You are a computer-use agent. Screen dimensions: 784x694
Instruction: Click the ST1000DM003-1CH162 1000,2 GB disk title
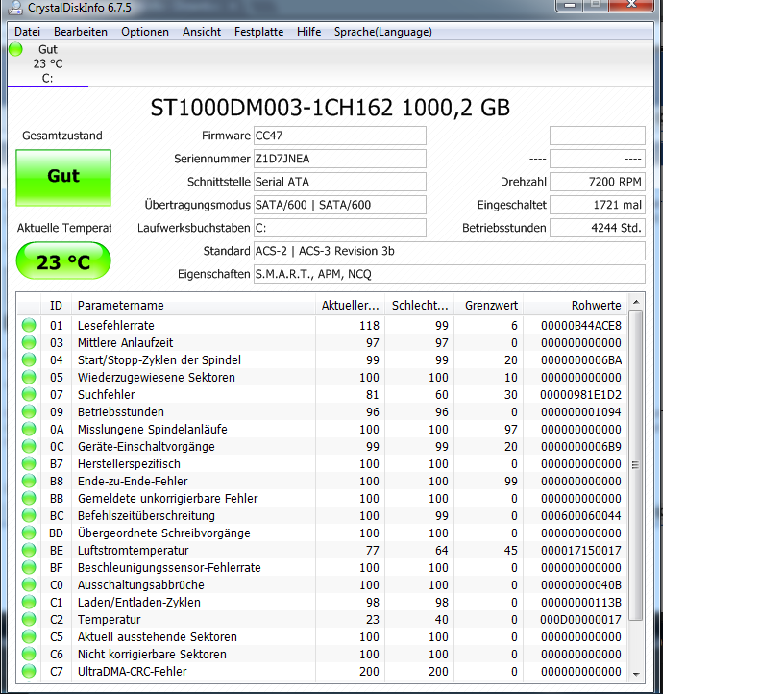click(330, 108)
